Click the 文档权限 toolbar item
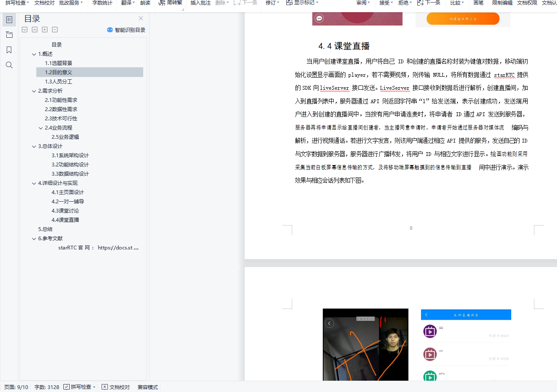 click(527, 3)
